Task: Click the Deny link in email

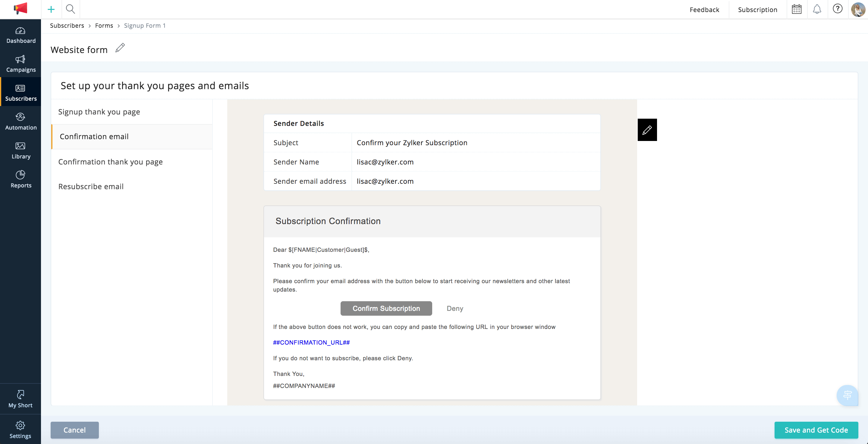Action: pos(455,308)
